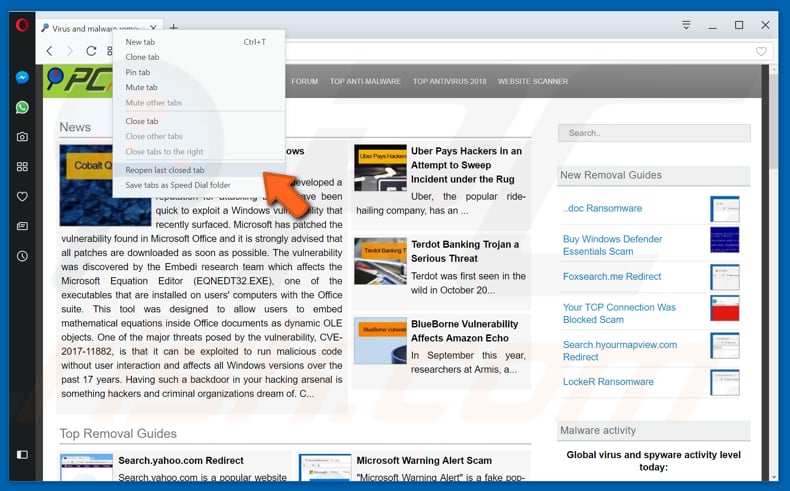Add page to bookmarks heart in address bar
The image size is (790, 491).
tap(761, 51)
